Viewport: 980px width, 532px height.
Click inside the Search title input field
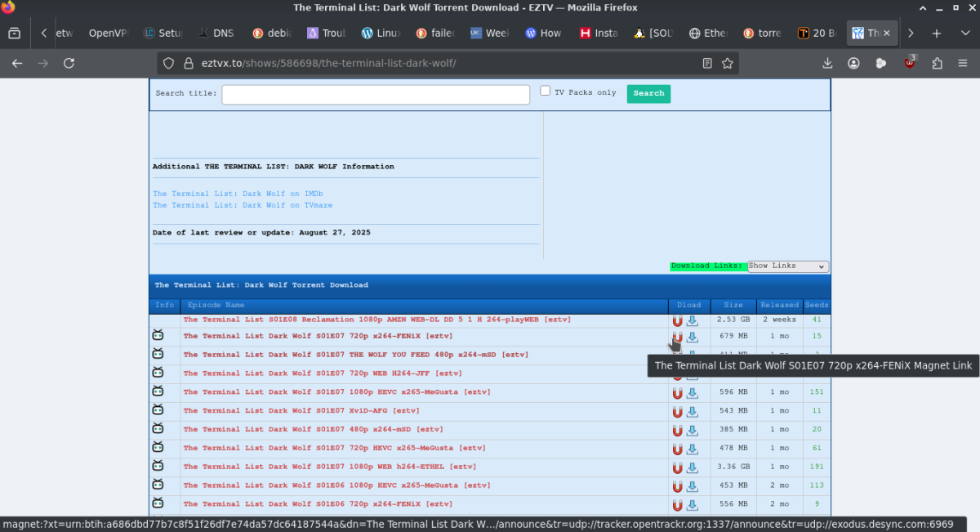(375, 94)
